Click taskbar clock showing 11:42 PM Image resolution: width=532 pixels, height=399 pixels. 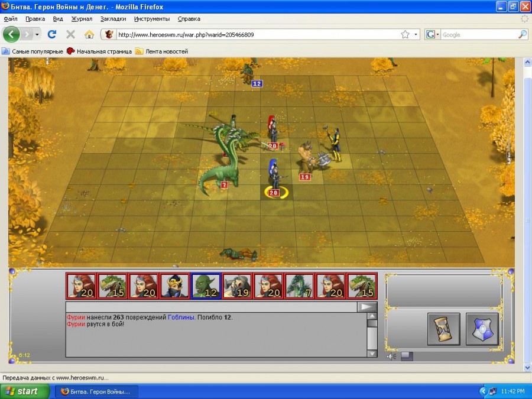pyautogui.click(x=512, y=391)
